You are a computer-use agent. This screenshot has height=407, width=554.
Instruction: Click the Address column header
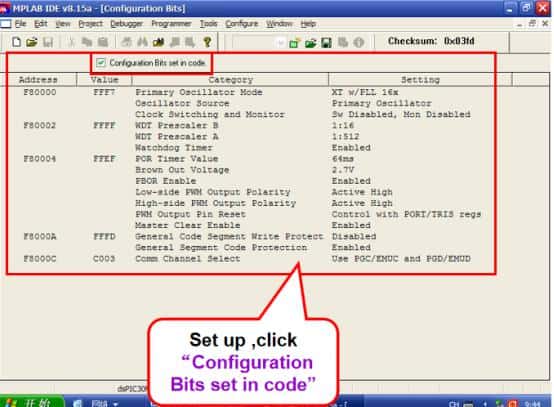(x=38, y=79)
